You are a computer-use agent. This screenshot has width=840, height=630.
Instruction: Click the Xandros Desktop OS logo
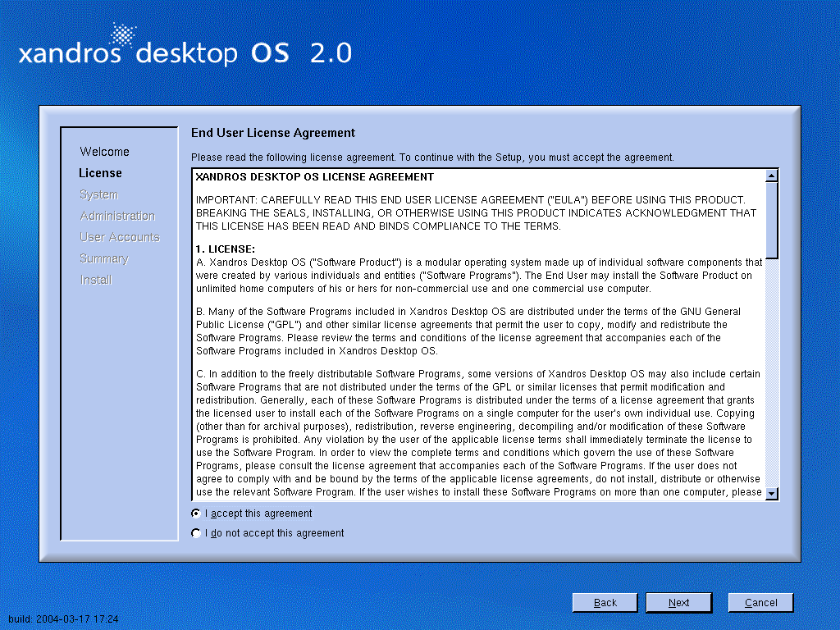[185, 49]
